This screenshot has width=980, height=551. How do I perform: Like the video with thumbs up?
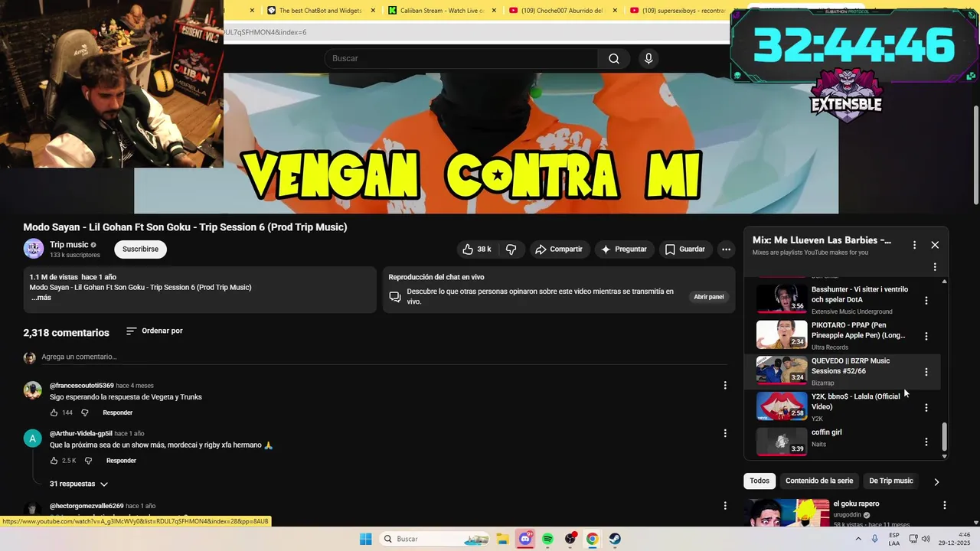pyautogui.click(x=476, y=249)
